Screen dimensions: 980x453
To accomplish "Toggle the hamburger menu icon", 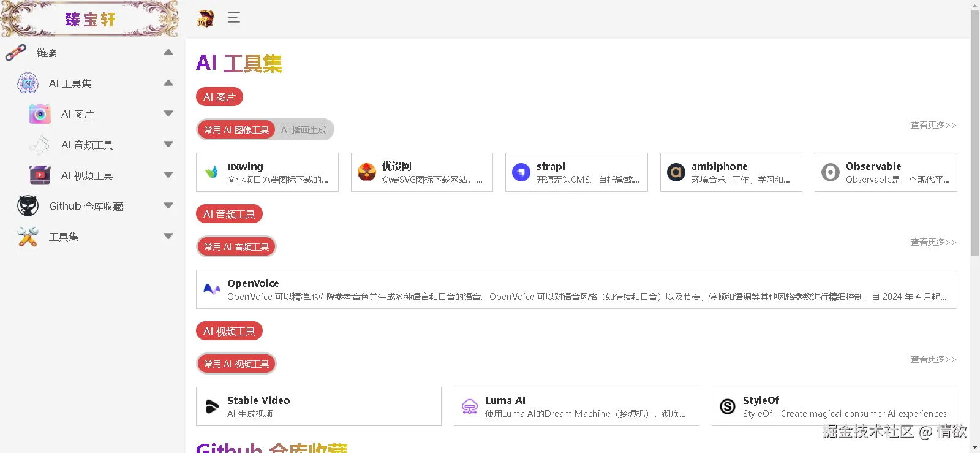I will [234, 18].
